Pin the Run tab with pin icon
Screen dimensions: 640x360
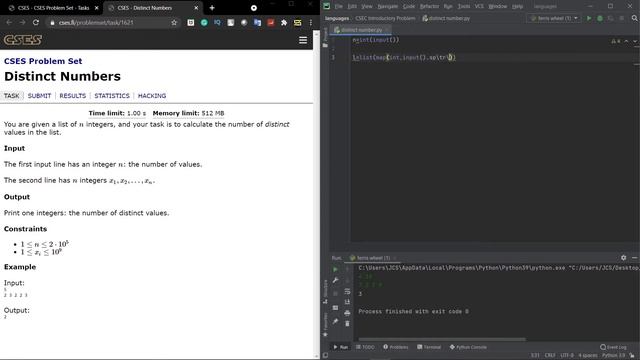[x=335, y=322]
